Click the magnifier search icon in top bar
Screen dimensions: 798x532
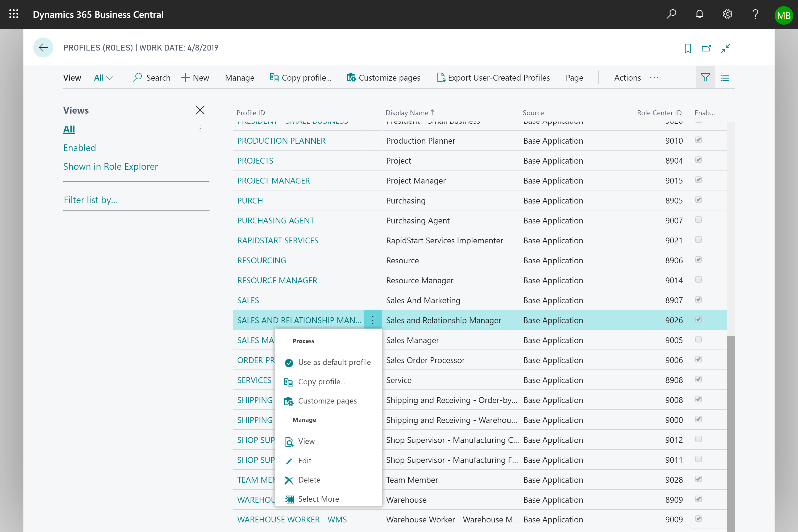click(x=671, y=14)
